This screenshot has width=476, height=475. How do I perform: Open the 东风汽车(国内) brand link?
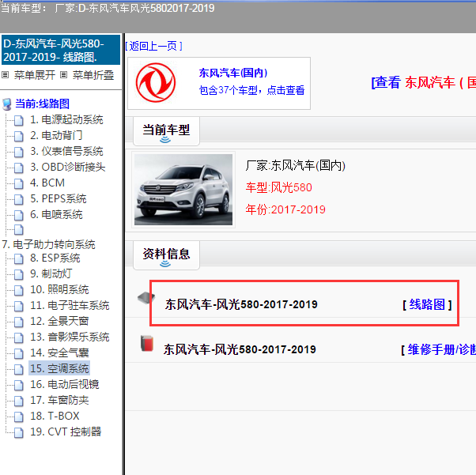[233, 73]
